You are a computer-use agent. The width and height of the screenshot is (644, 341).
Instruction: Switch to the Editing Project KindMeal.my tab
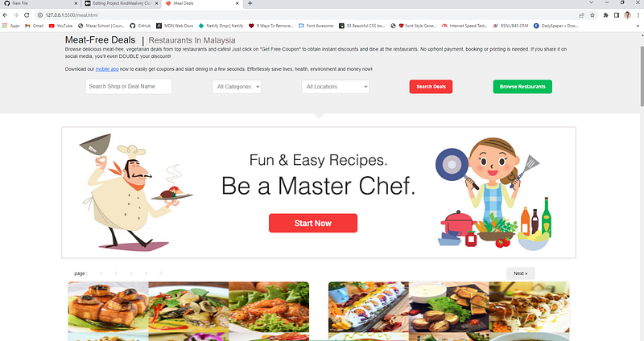coord(121,3)
